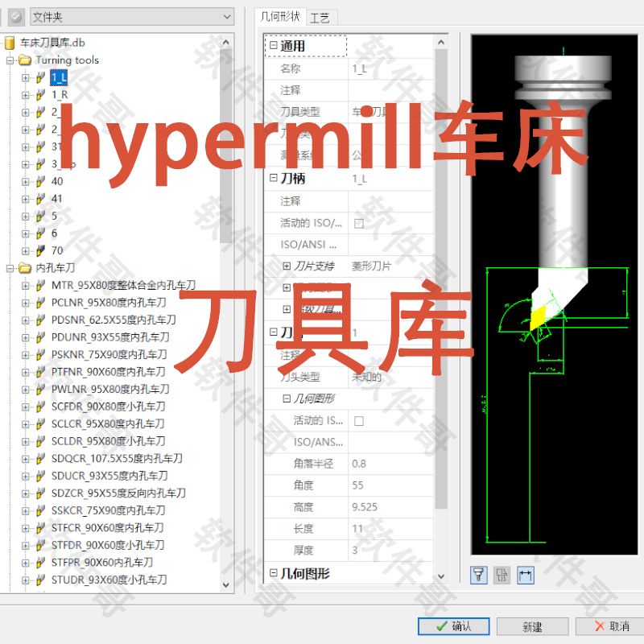Screen dimensions: 644x644
Task: Click the 新建 new tool button
Action: coord(534,626)
